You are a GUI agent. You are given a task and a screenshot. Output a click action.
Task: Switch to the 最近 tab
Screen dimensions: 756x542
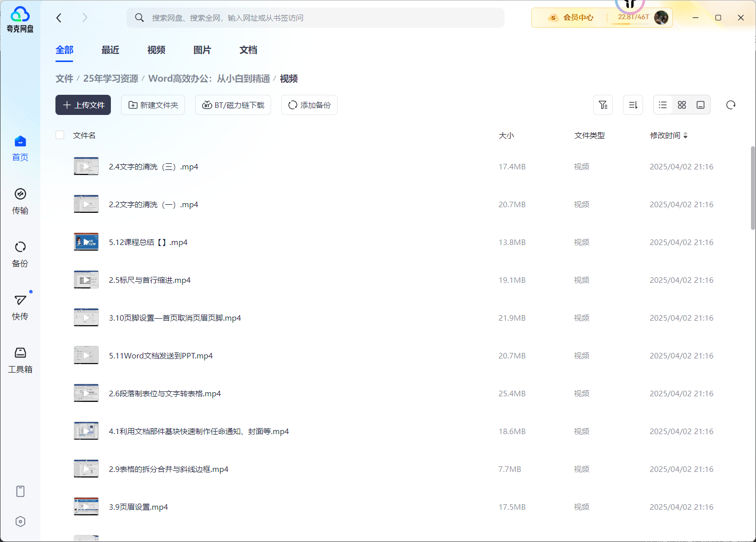tap(110, 50)
